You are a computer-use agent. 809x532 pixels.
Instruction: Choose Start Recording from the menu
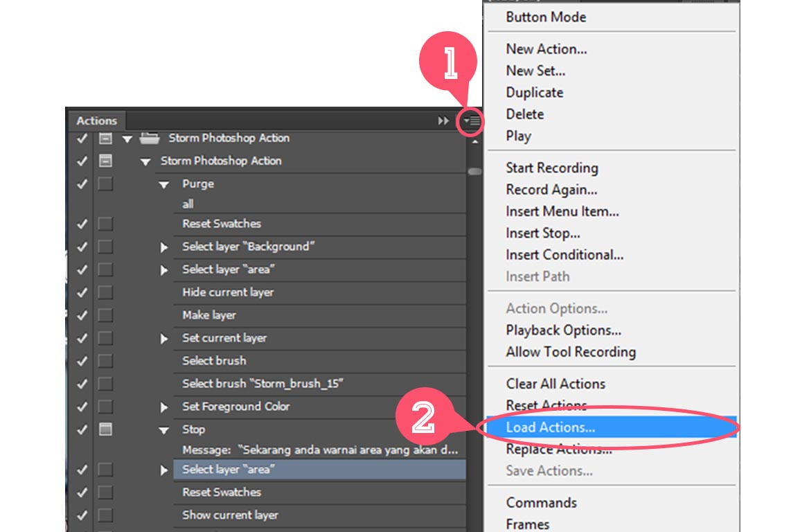click(x=552, y=168)
